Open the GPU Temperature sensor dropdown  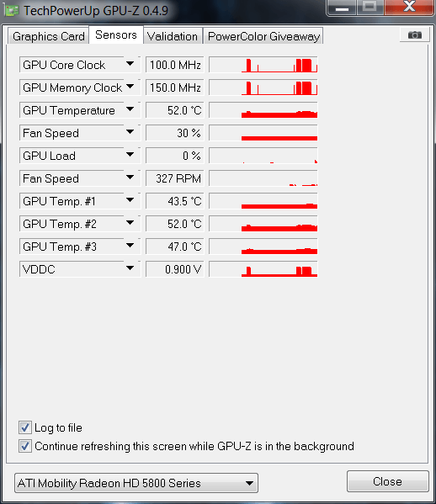[130, 109]
